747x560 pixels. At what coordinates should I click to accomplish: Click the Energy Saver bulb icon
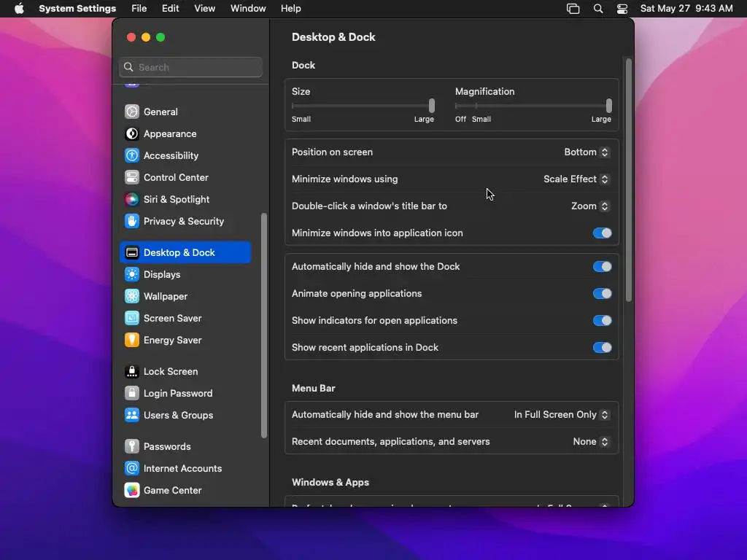click(x=132, y=340)
